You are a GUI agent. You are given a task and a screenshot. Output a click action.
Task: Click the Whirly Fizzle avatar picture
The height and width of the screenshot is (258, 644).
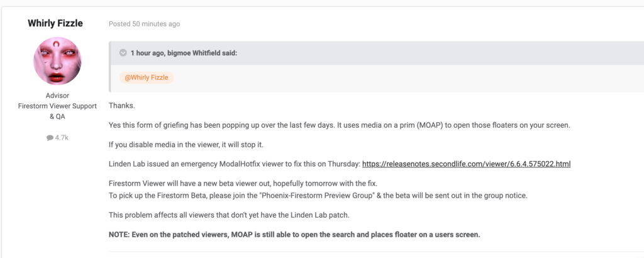tap(57, 61)
